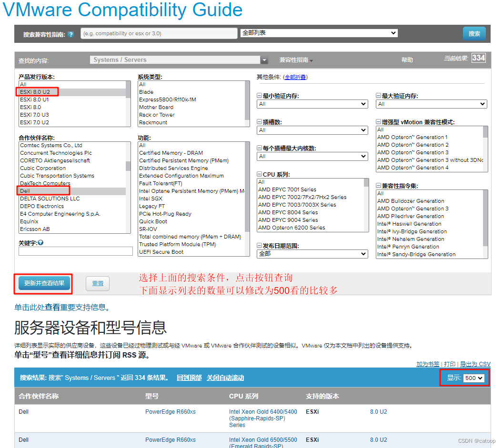This screenshot has height=448, width=503.
Task: Focus the compatibility guide search field
Action: 159,33
